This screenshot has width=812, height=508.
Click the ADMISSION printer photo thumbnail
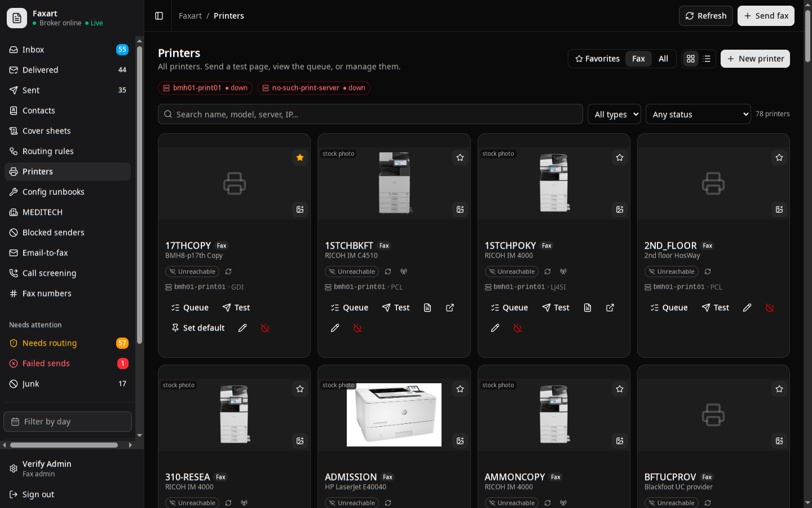394,415
